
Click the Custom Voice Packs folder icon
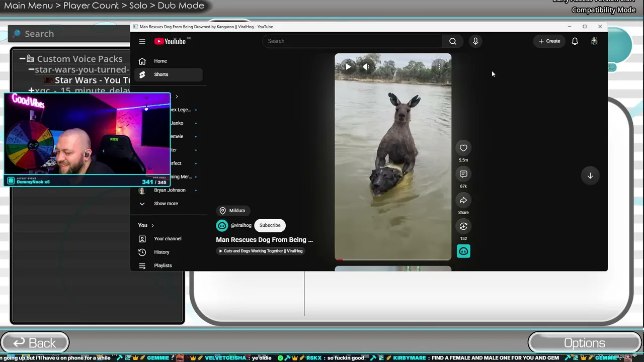click(30, 59)
